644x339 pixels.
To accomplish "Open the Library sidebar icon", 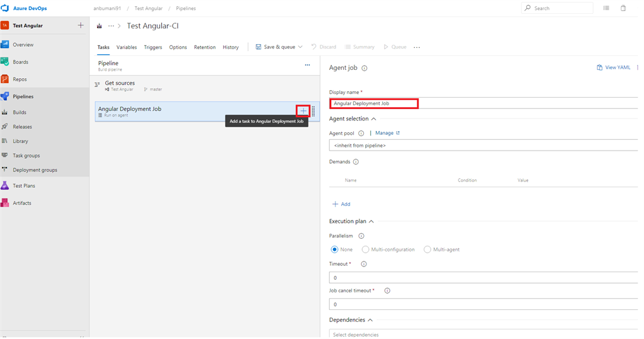I will coord(5,141).
